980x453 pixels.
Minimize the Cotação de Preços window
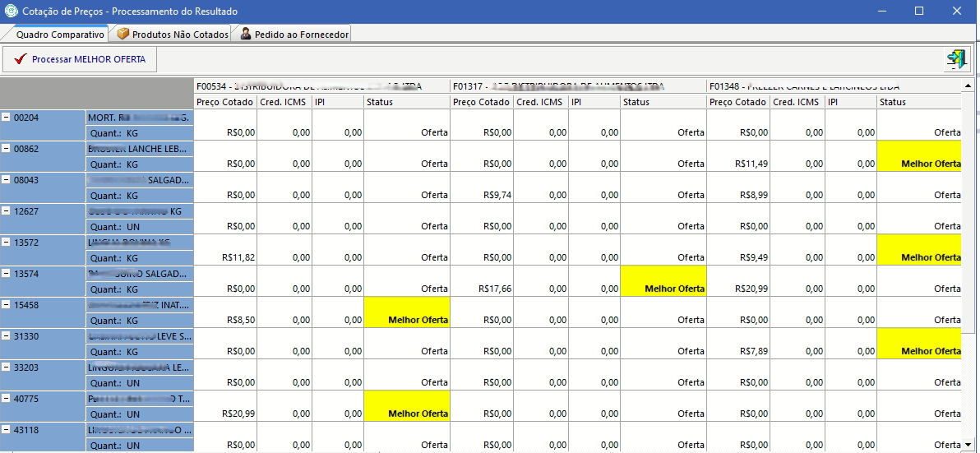(882, 11)
